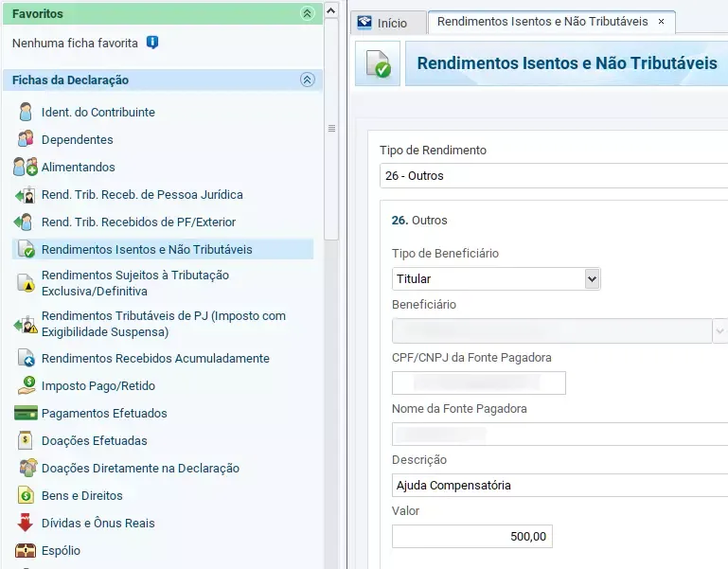The height and width of the screenshot is (569, 728).
Task: Open Dívidas e Ônus Reais ficha
Action: click(x=98, y=523)
